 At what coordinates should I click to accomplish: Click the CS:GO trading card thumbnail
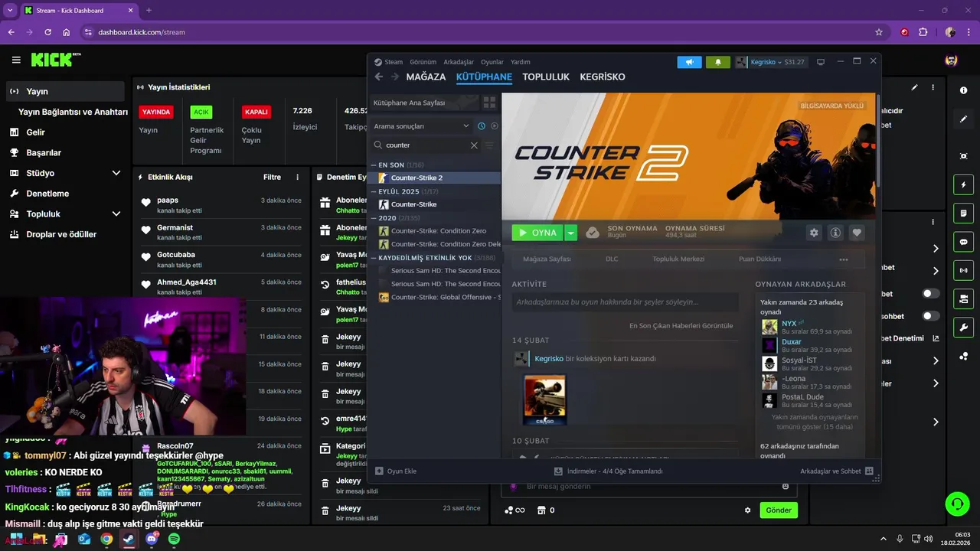[x=544, y=399]
